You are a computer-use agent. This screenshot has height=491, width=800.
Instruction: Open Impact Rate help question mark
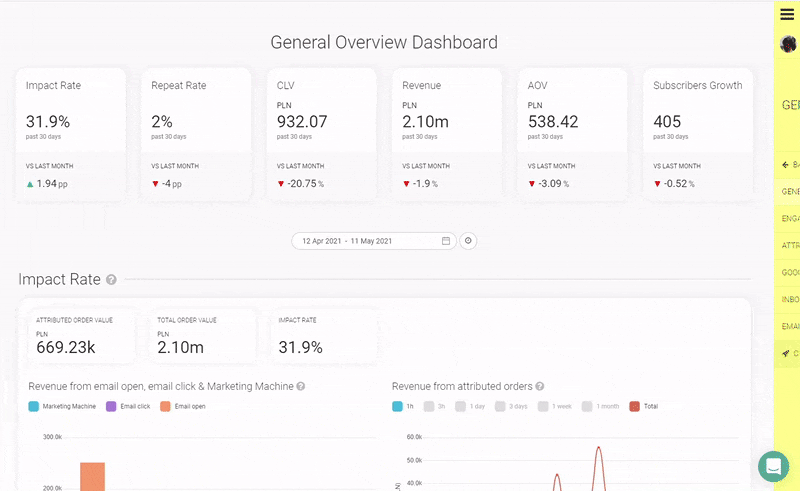(111, 280)
